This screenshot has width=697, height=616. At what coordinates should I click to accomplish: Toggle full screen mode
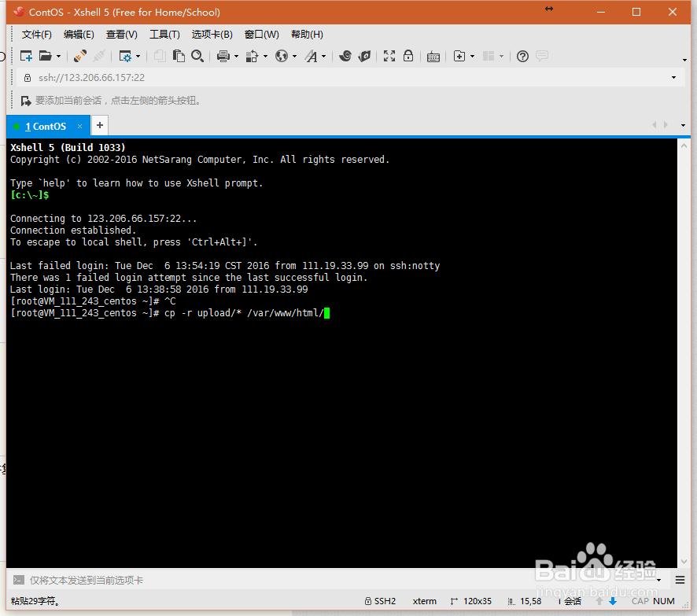click(x=389, y=56)
